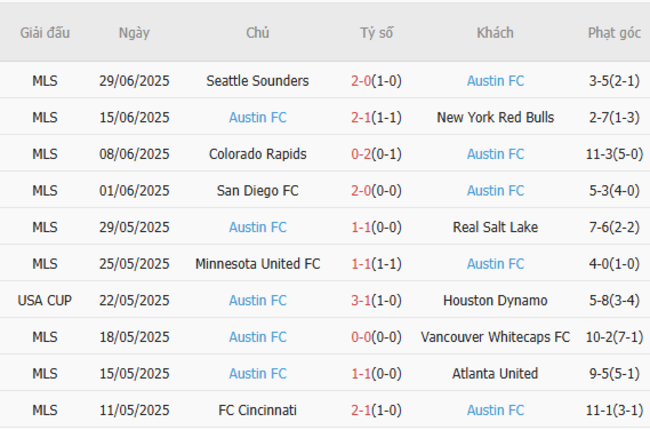Open the 0-2 score for Colorado Rapids match
Screen dimensions: 650x430
[x=361, y=154]
